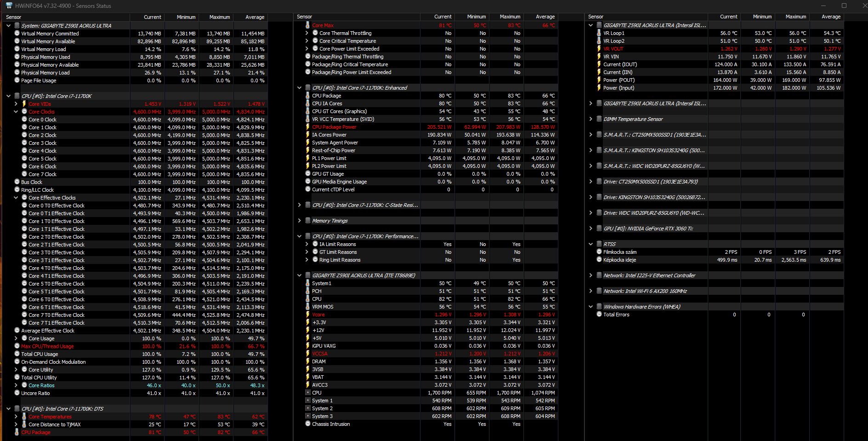Screen dimensions: 868x441
Task: Select the Physical Memory Load row
Action: [135, 73]
